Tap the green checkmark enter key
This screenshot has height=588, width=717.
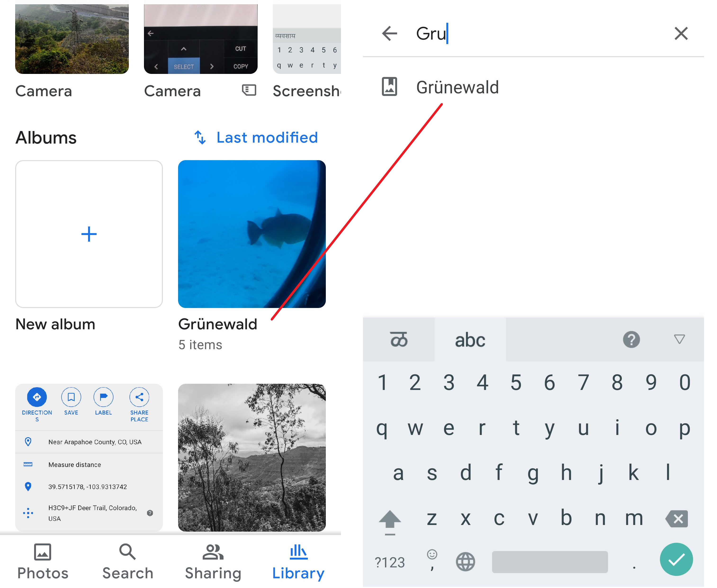676,559
